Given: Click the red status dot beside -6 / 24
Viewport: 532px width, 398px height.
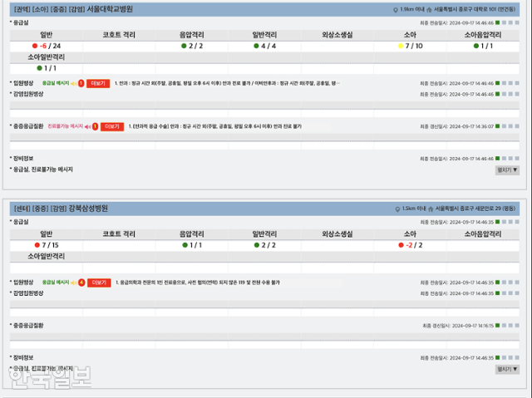Looking at the screenshot, I should (x=35, y=46).
